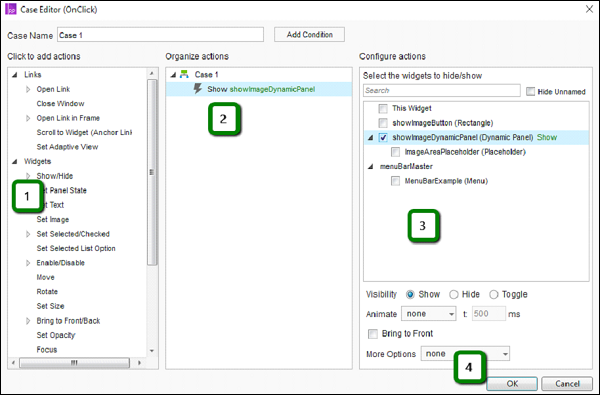Add the Focus action

47,349
